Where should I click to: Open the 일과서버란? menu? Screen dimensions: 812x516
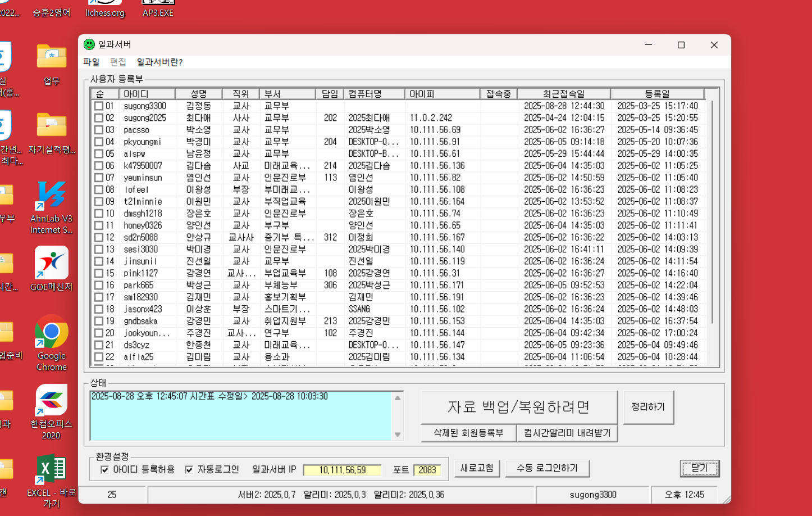pos(160,62)
